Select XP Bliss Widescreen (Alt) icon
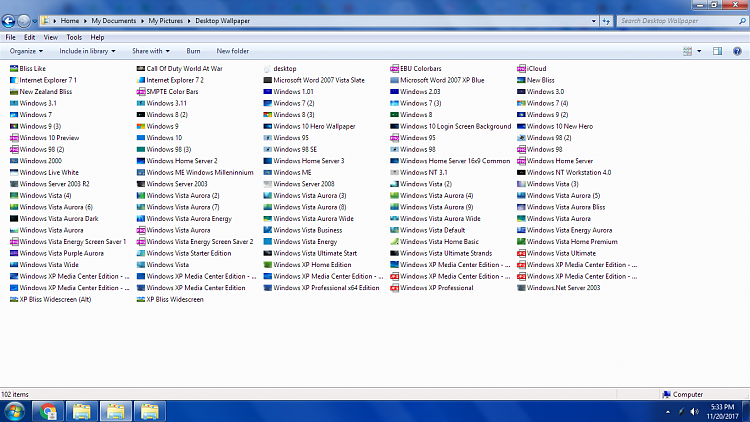This screenshot has width=750, height=422. point(14,300)
